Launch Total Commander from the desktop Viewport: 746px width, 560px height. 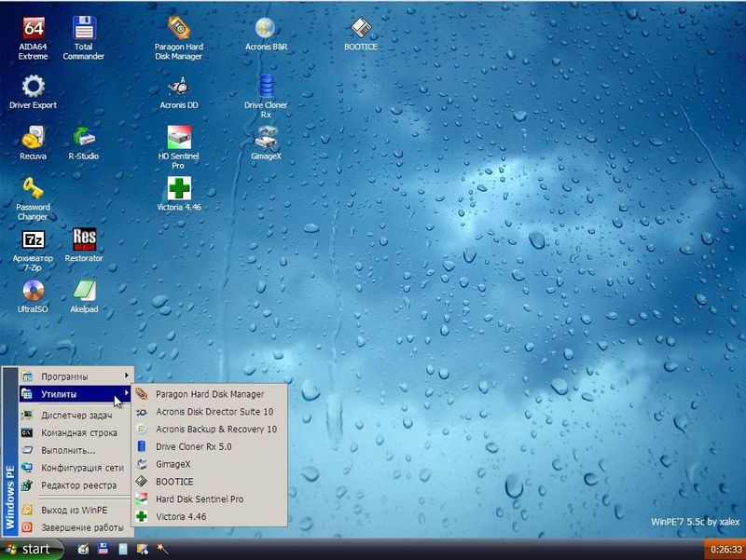pyautogui.click(x=84, y=38)
